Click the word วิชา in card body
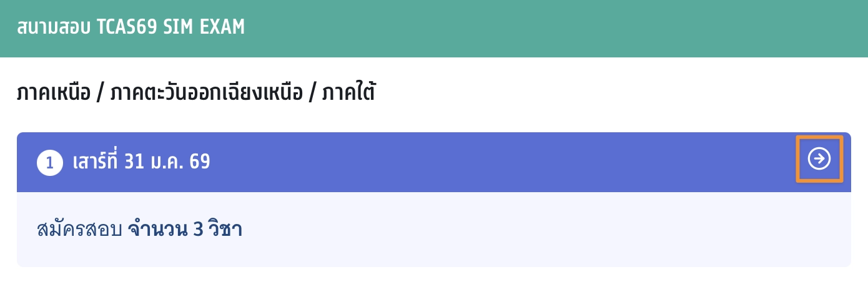 [x=225, y=230]
